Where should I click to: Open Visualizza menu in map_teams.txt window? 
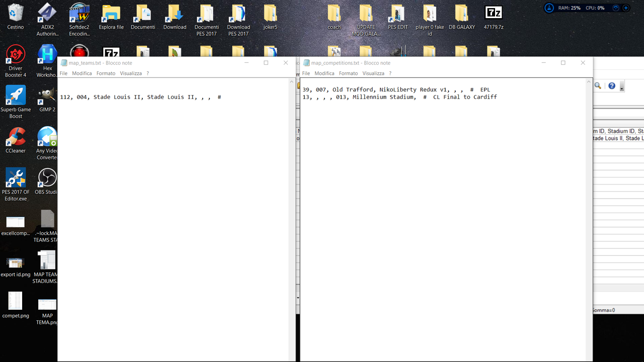131,73
